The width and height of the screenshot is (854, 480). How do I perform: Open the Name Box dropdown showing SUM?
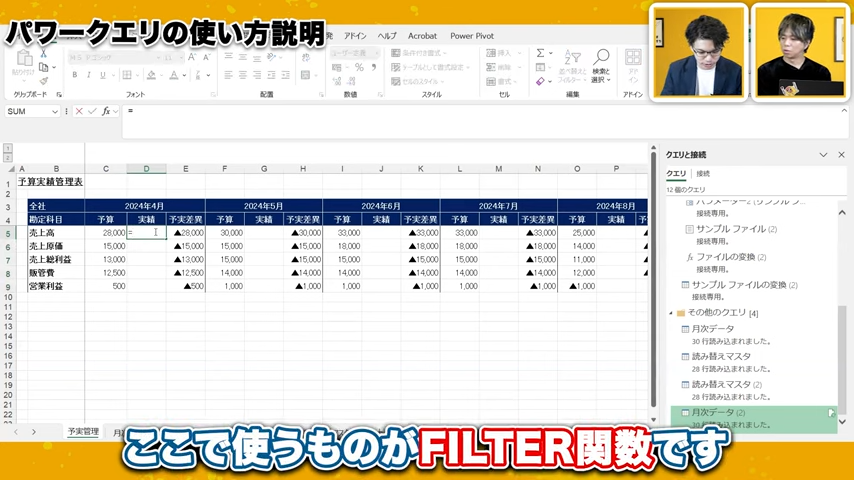coord(54,112)
